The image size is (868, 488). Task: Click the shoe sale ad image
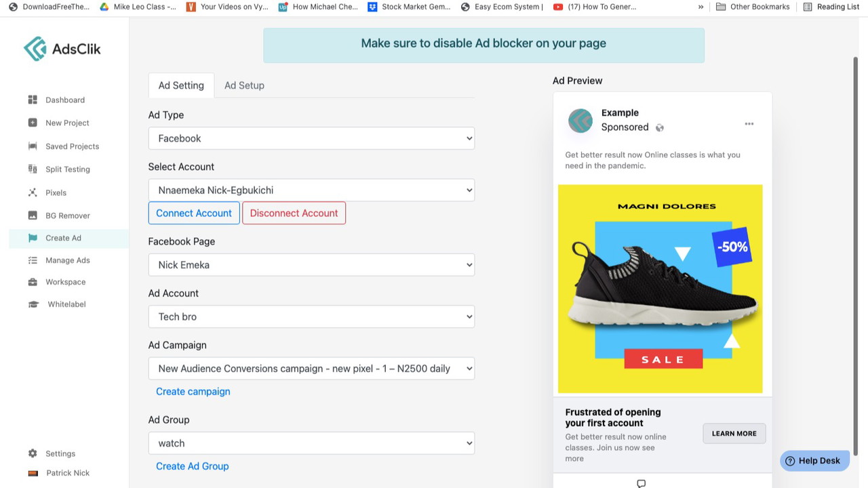click(660, 289)
